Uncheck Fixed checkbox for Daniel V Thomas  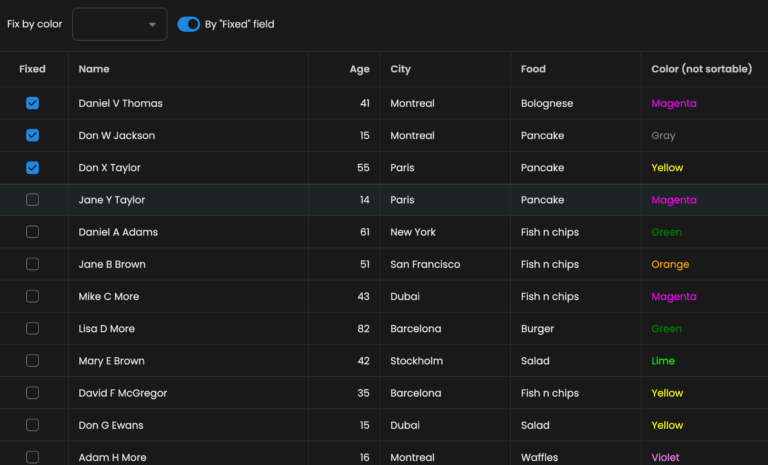[33, 103]
